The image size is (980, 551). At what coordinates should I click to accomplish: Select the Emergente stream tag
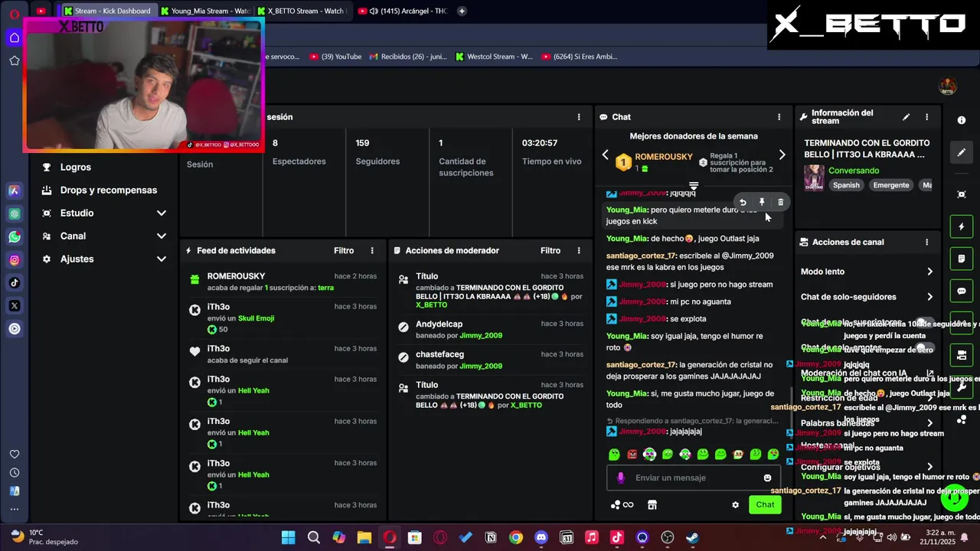(x=891, y=185)
